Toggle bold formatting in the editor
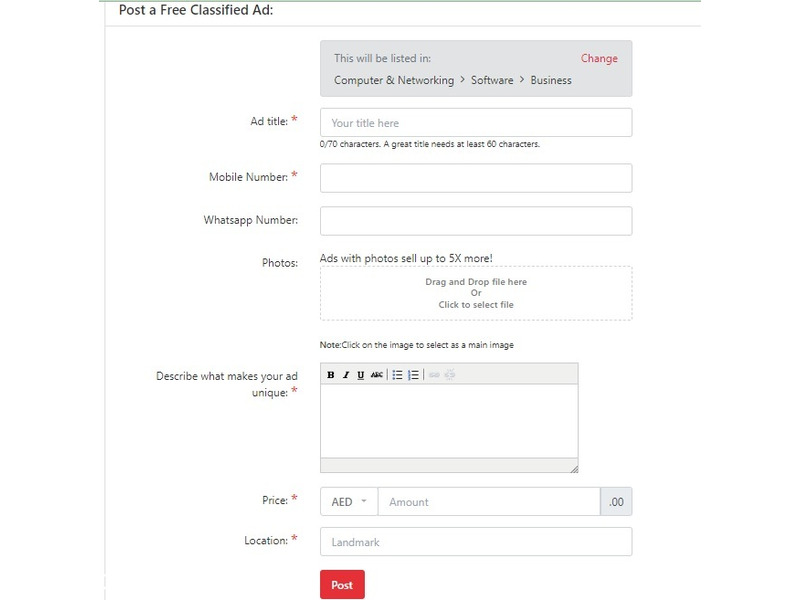 pyautogui.click(x=331, y=375)
